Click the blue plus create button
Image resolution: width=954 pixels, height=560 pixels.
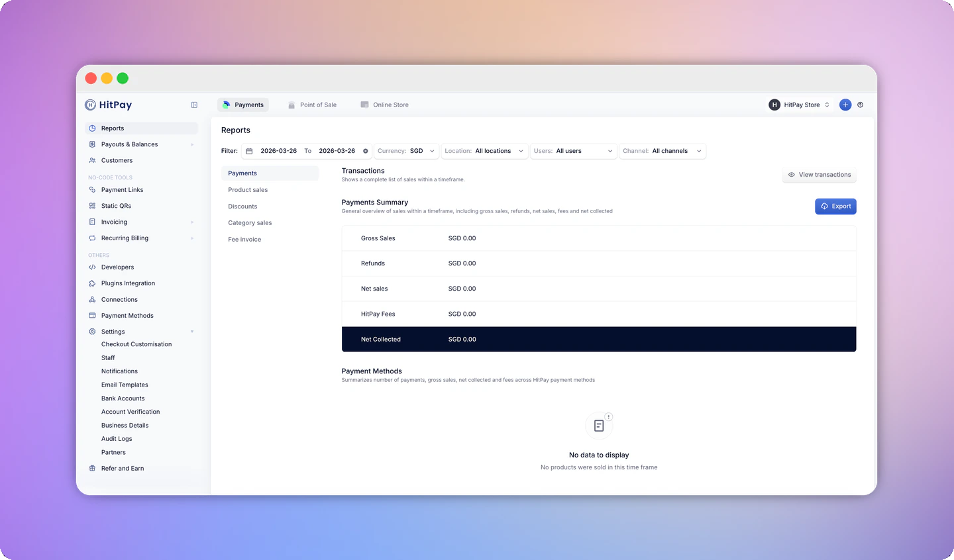845,105
